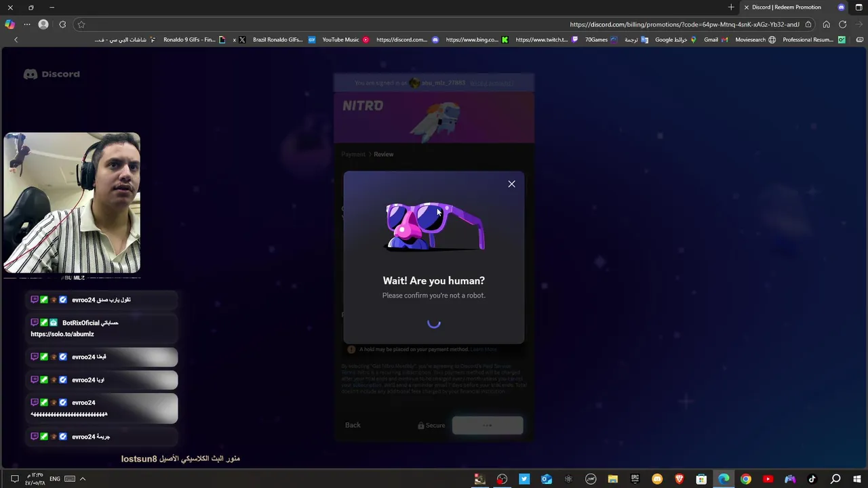Add page to favorites with star icon

(x=81, y=24)
